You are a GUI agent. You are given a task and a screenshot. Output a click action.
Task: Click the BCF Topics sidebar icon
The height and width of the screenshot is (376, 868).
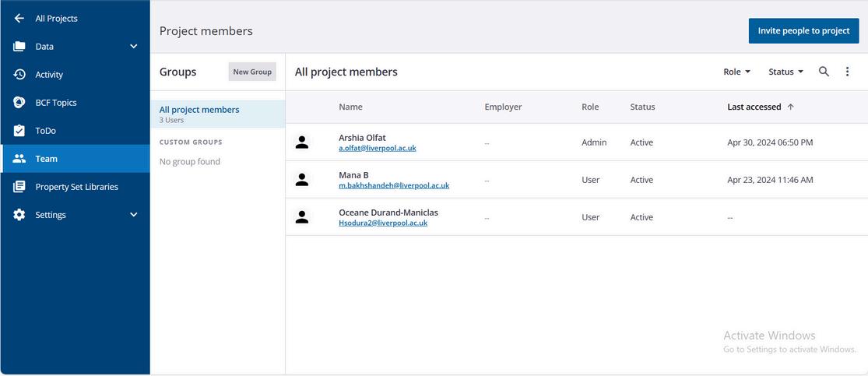coord(19,103)
